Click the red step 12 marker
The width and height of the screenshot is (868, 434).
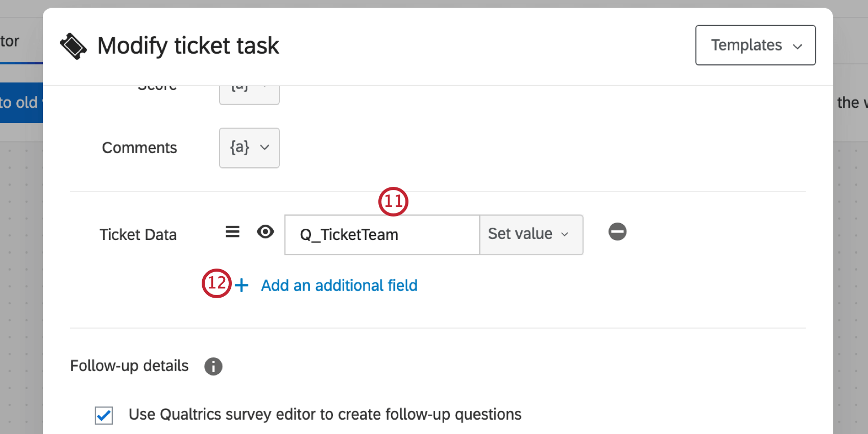point(216,283)
